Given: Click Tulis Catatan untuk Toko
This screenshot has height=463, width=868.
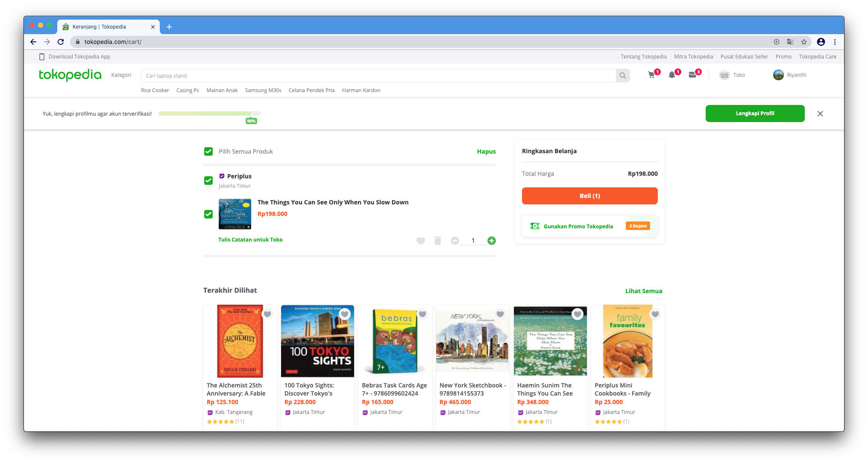Looking at the screenshot, I should tap(250, 240).
